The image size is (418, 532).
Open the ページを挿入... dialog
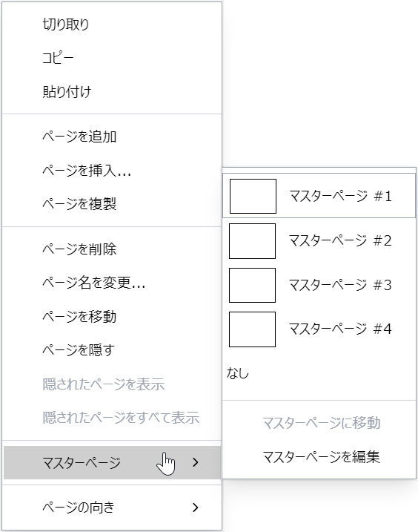click(112, 170)
